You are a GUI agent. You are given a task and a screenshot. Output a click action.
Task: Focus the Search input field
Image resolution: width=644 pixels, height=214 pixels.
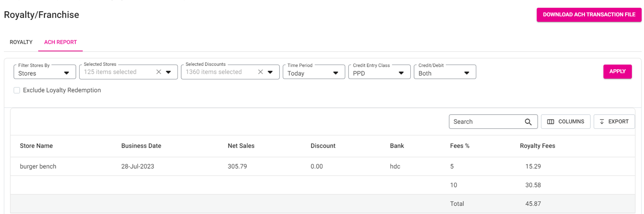[486, 122]
